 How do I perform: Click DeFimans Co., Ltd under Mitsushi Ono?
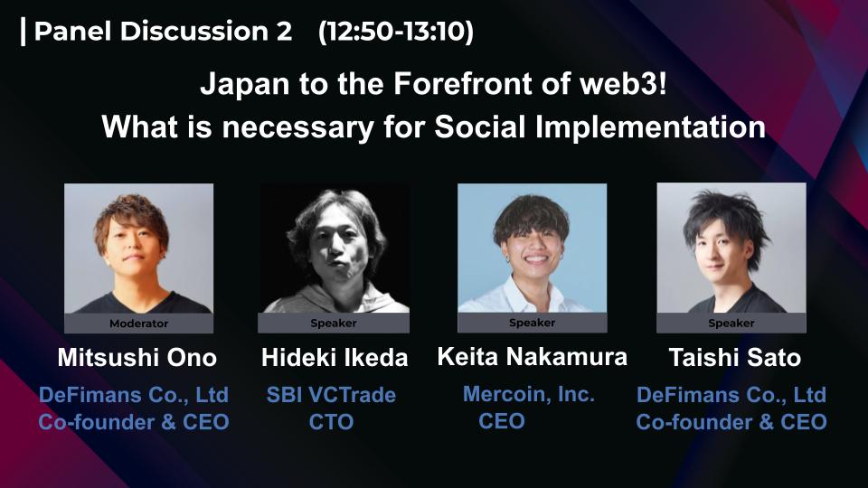(x=134, y=395)
